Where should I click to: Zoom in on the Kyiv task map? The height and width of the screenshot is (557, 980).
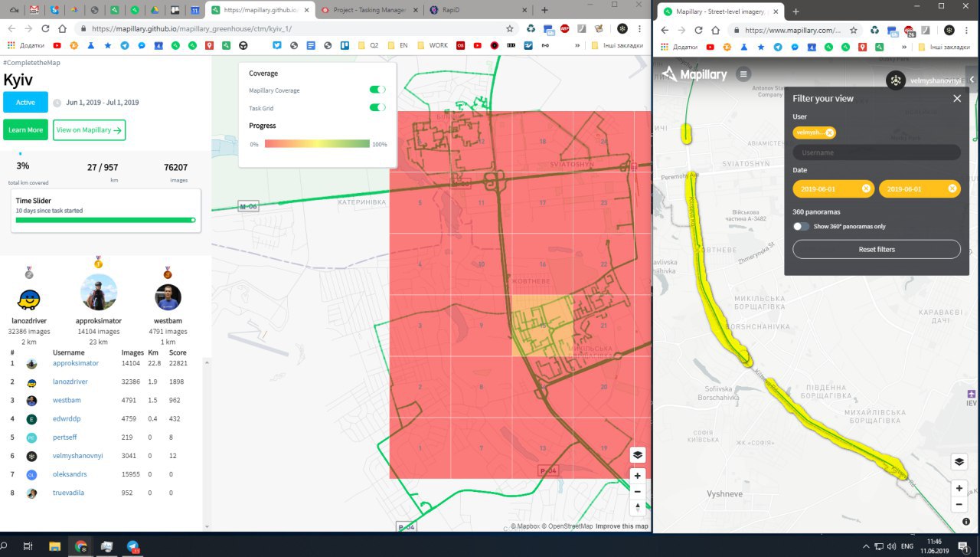(x=638, y=476)
